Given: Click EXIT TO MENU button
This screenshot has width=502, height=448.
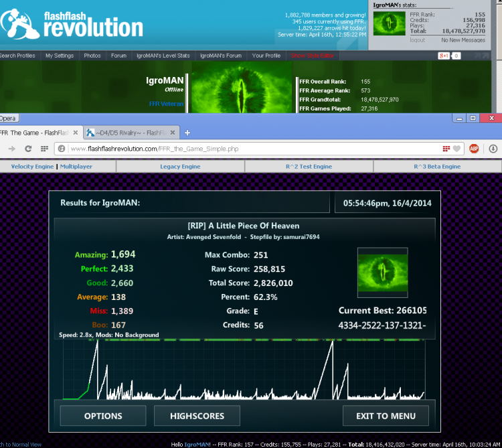Looking at the screenshot, I should (x=386, y=416).
